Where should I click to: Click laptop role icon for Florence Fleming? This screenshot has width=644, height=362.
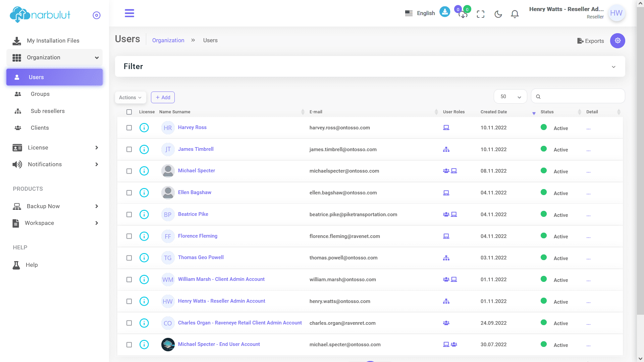(x=446, y=236)
